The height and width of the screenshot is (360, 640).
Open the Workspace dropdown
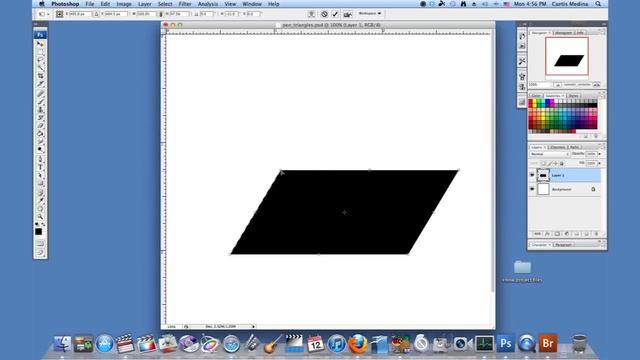tap(369, 13)
